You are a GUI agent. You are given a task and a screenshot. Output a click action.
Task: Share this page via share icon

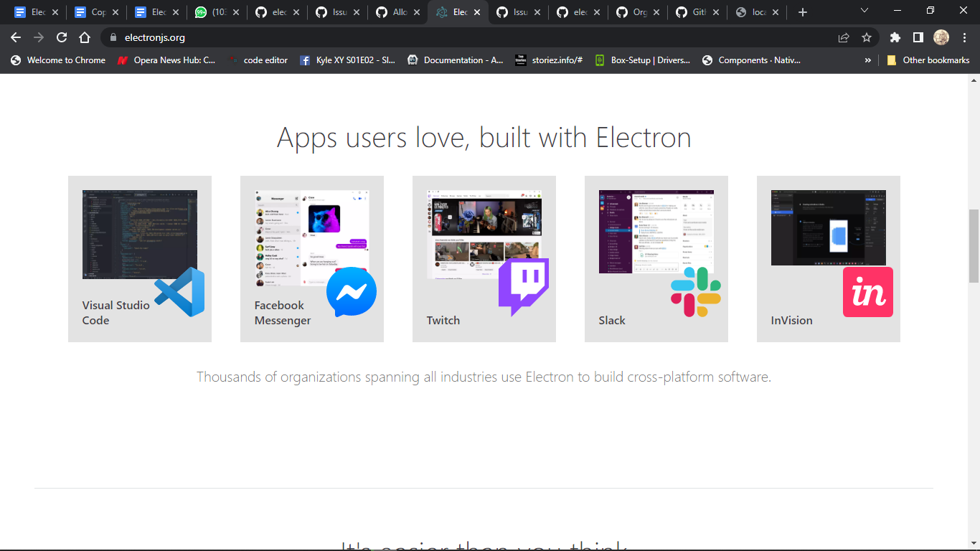click(x=844, y=37)
